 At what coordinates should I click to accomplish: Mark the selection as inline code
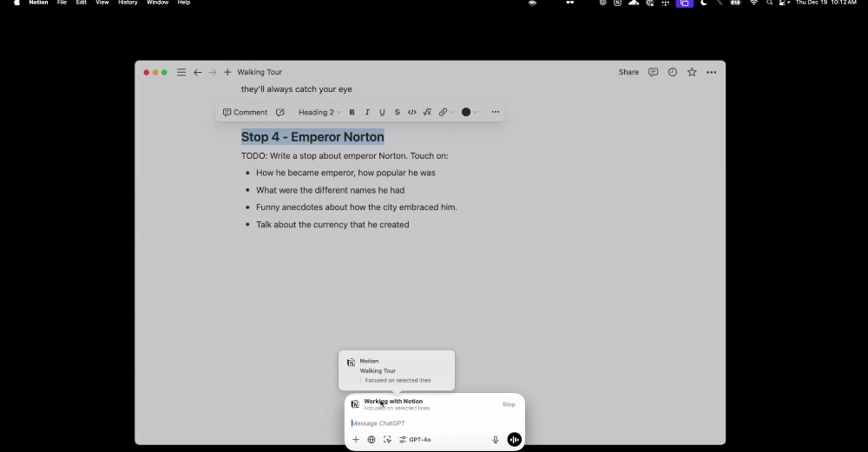[x=411, y=112]
